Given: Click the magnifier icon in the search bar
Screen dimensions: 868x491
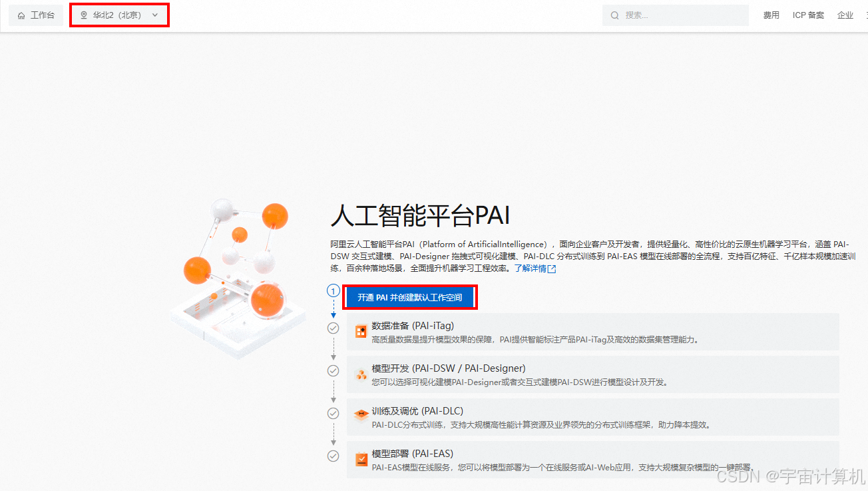Looking at the screenshot, I should (614, 15).
